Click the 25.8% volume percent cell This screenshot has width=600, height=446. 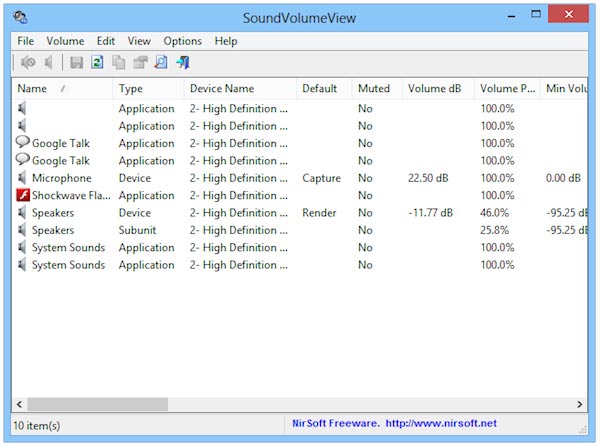(x=494, y=230)
